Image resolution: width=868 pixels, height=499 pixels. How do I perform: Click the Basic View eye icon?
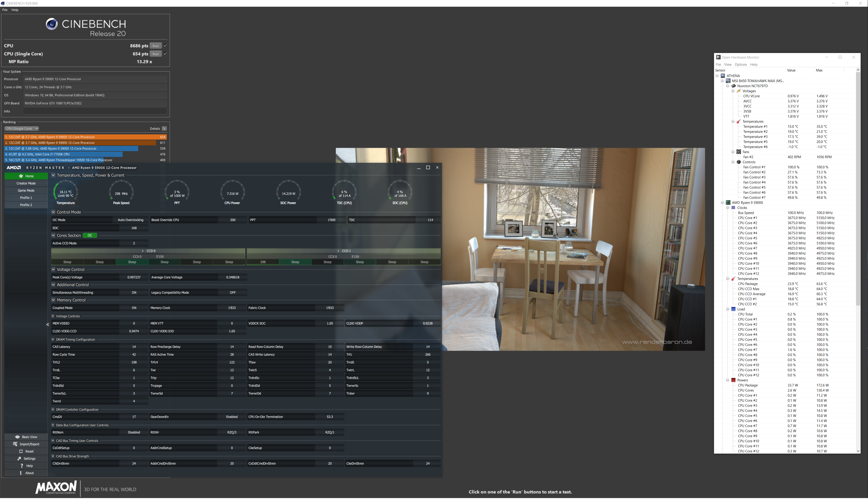18,437
